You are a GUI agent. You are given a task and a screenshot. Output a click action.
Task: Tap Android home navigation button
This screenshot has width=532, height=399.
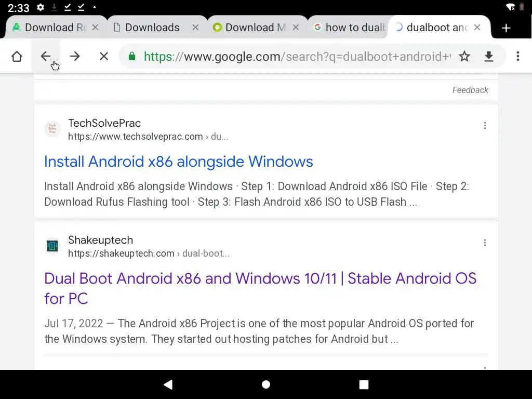(266, 384)
